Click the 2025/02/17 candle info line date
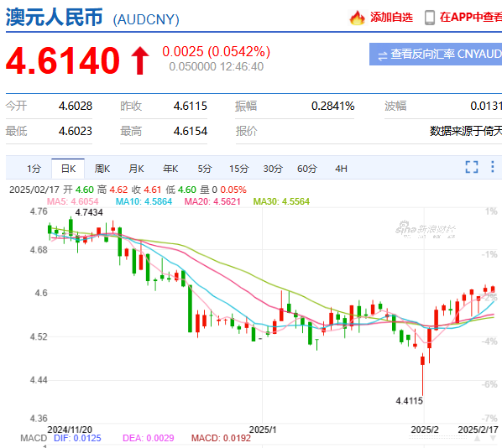This screenshot has height=448, width=502. click(x=34, y=190)
